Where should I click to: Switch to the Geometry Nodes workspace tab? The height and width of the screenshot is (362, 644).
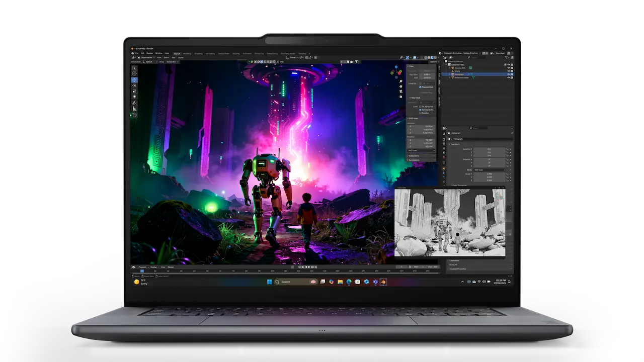click(288, 54)
